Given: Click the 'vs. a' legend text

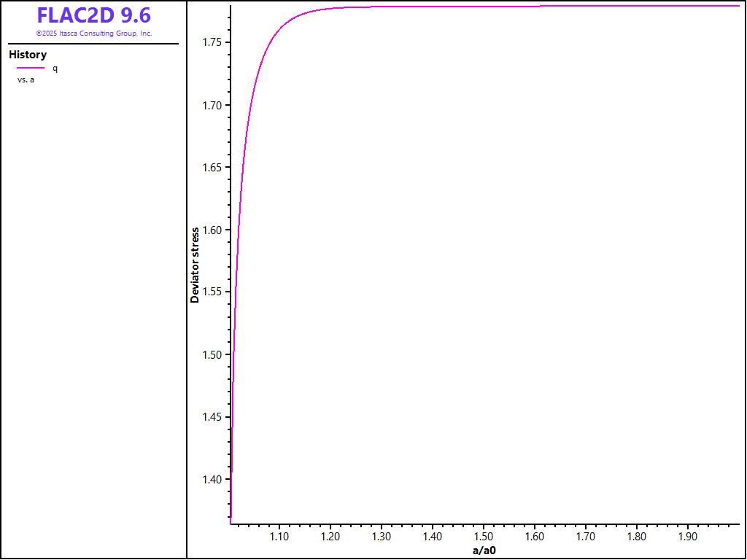Looking at the screenshot, I should [26, 79].
